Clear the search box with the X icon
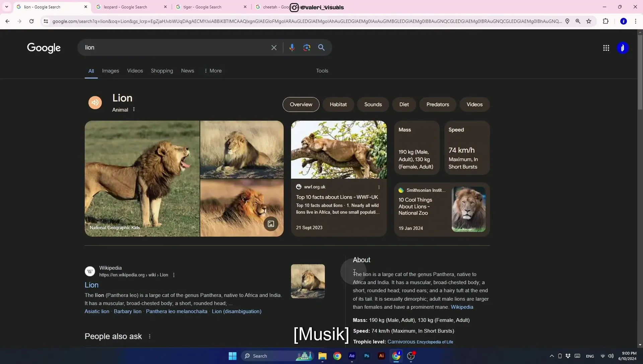Screen dimensions: 643x364 (274, 48)
